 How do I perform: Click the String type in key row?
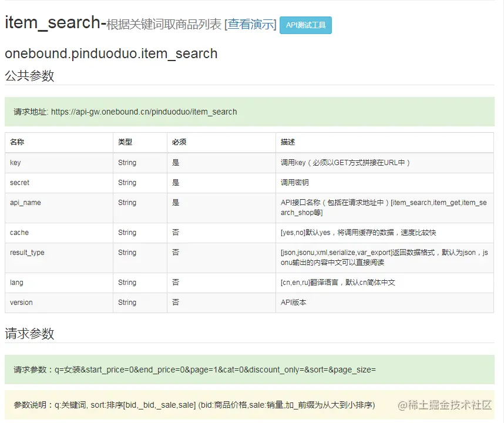click(127, 163)
